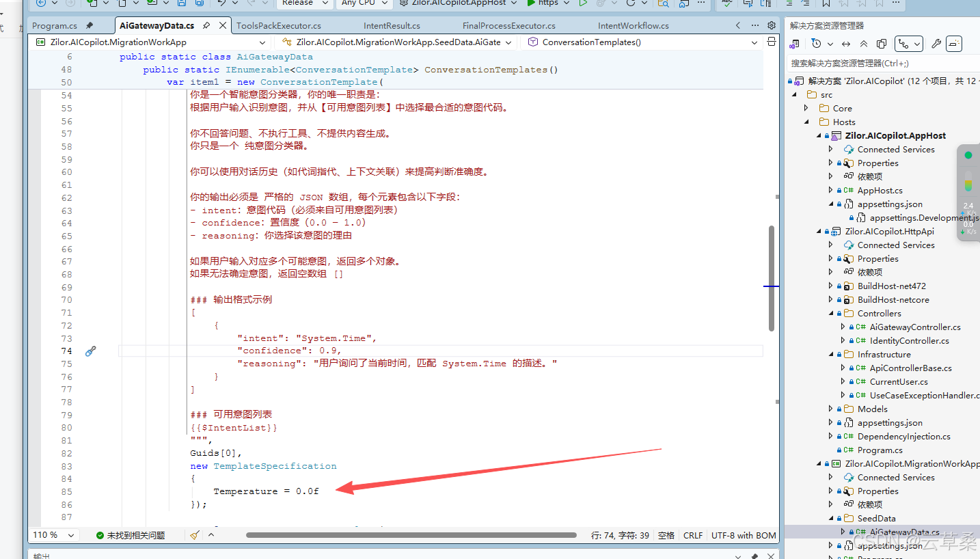Switch to the ToolsPackExecutor.cs tab

pyautogui.click(x=279, y=25)
